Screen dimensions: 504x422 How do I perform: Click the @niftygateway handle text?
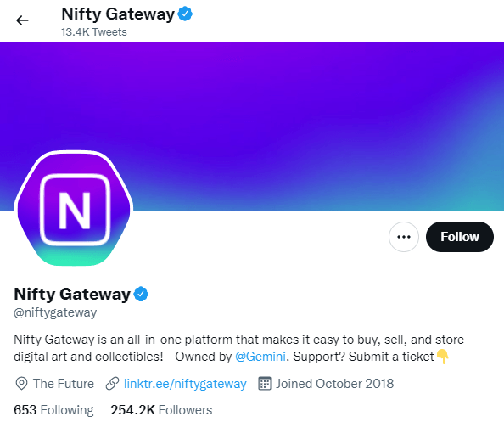(55, 312)
